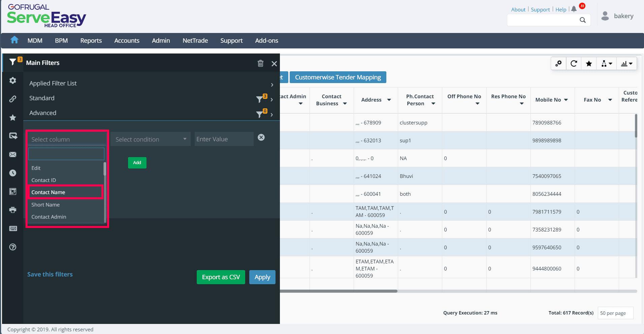Open the mail icon in the sidebar
Image resolution: width=644 pixels, height=334 pixels.
pos(13,154)
